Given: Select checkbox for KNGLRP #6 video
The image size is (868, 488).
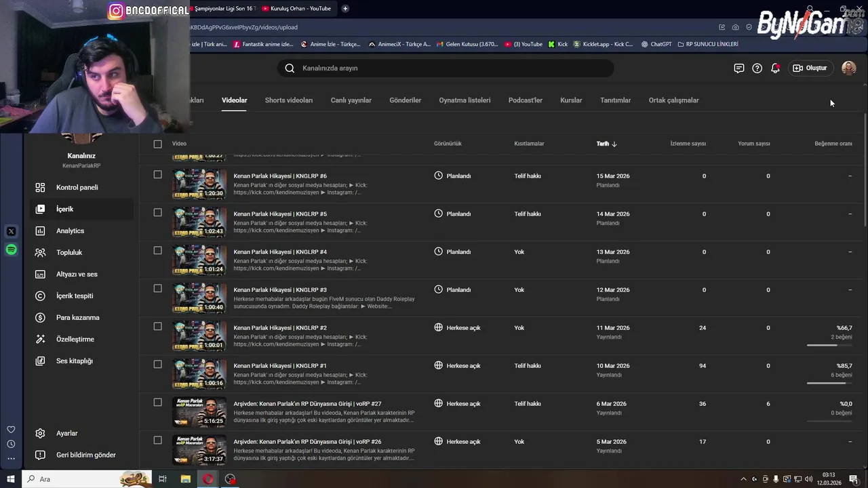Looking at the screenshot, I should point(157,174).
